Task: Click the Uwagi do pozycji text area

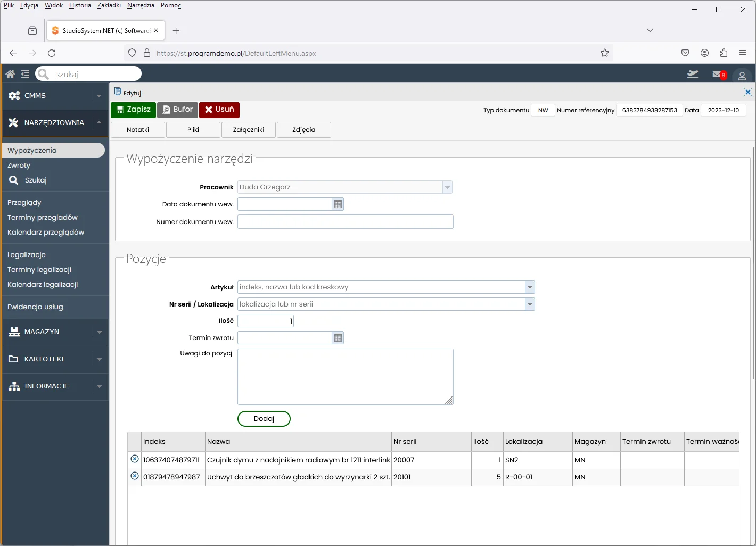Action: click(345, 376)
